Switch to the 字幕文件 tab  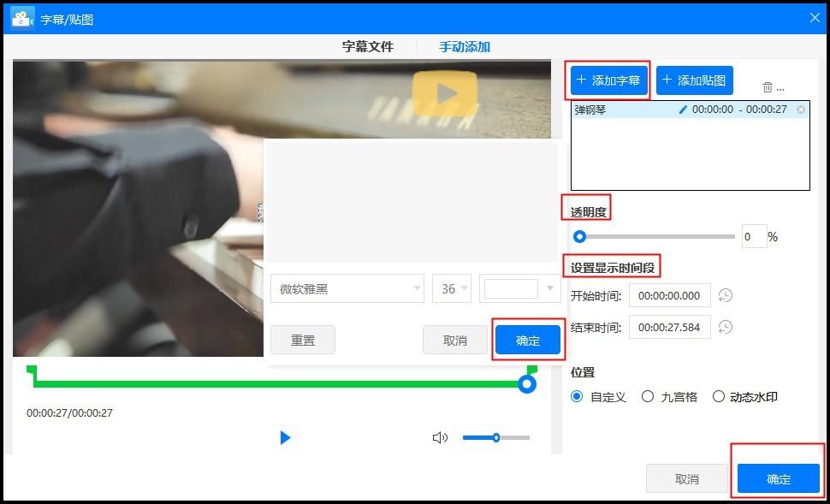click(368, 46)
